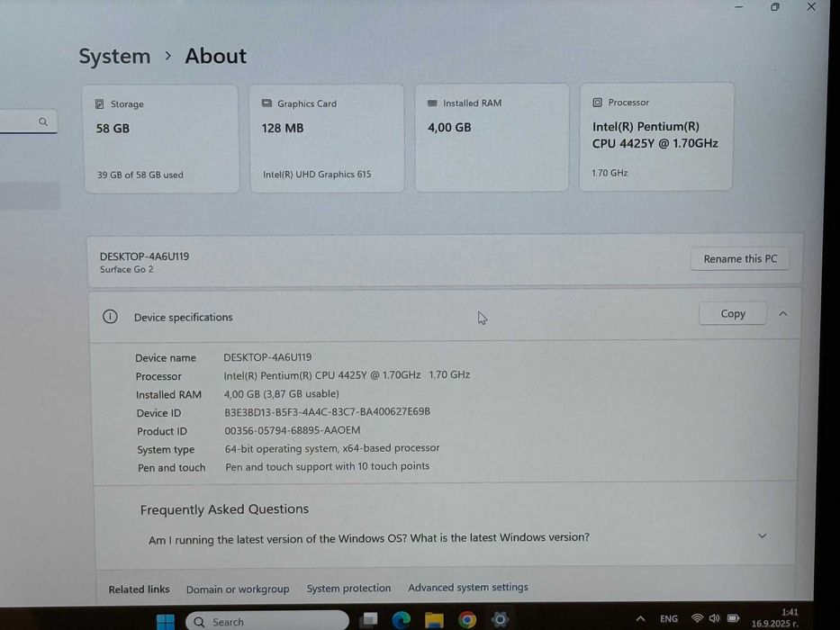Click the Processor card icon

(597, 103)
